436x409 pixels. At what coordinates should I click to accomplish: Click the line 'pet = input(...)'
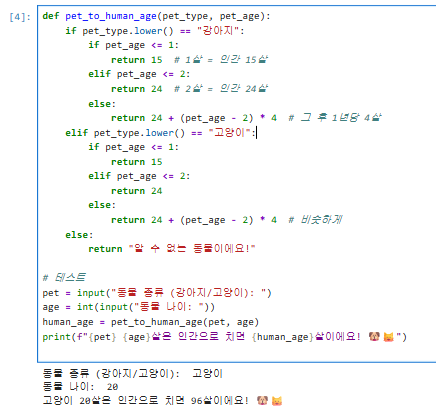coord(157,293)
